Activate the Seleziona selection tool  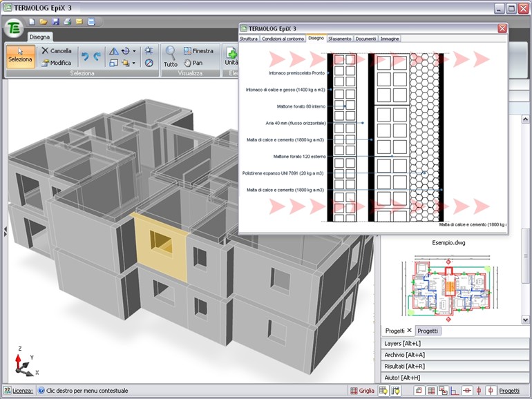(x=20, y=55)
